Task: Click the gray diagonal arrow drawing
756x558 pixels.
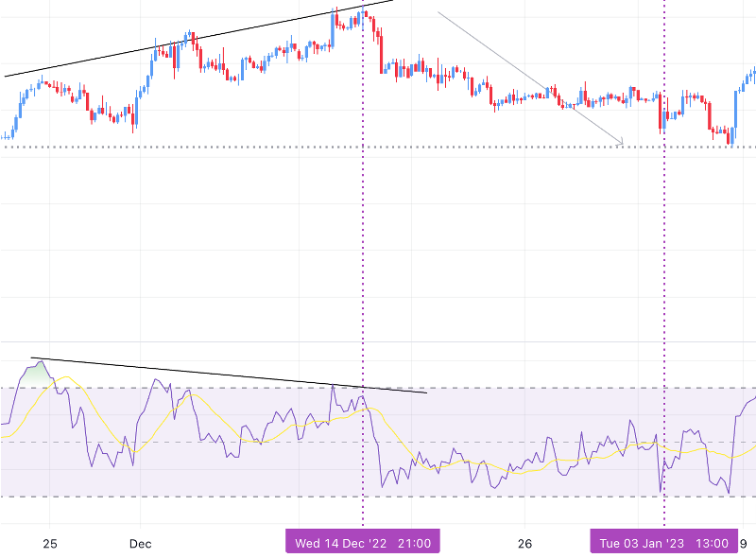Action: pyautogui.click(x=529, y=78)
